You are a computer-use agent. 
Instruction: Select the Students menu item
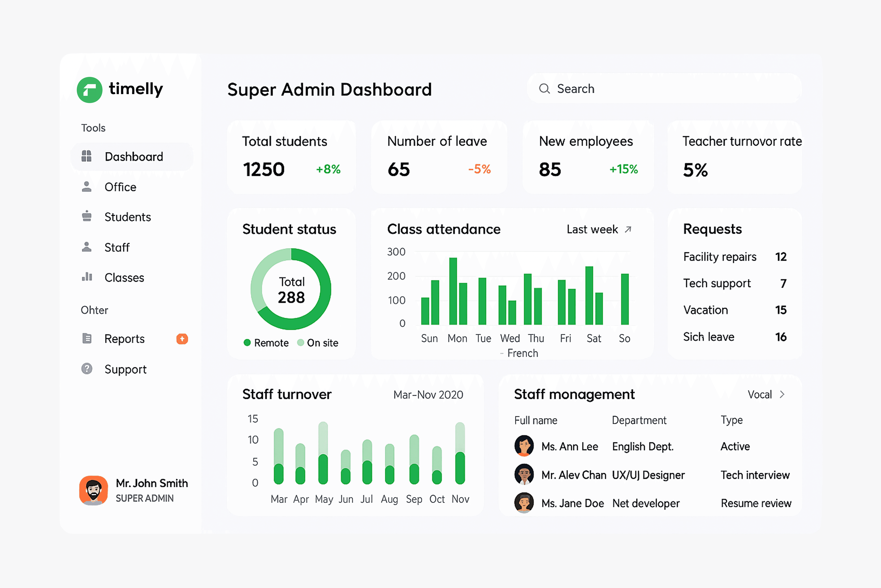[127, 217]
